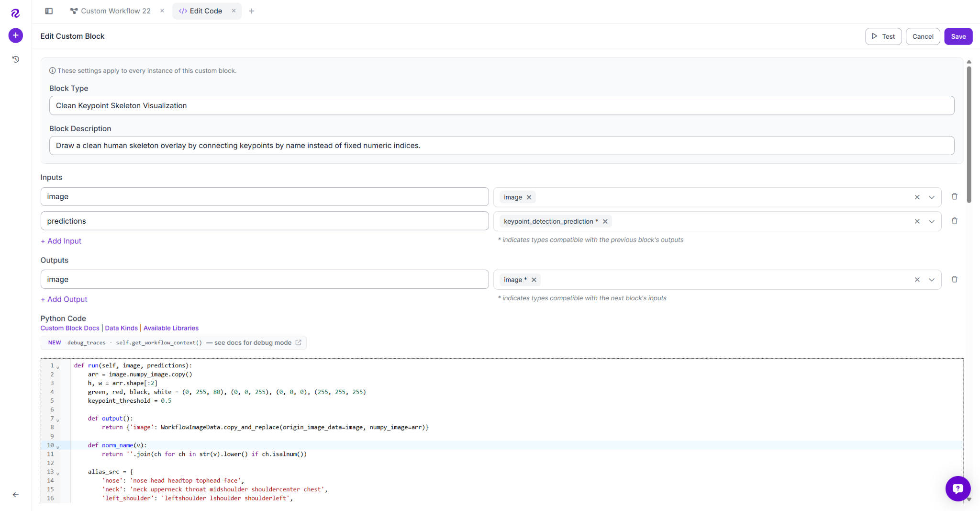Click the scrollbar up arrow

point(969,62)
